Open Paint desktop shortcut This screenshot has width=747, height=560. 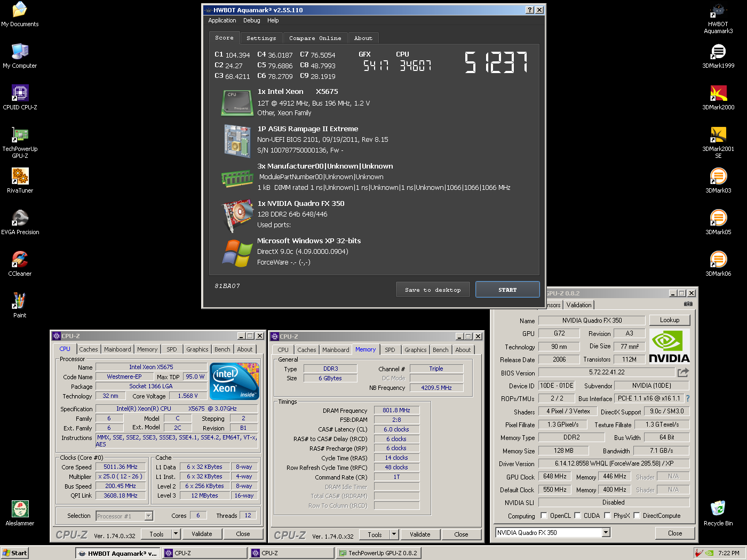click(20, 306)
